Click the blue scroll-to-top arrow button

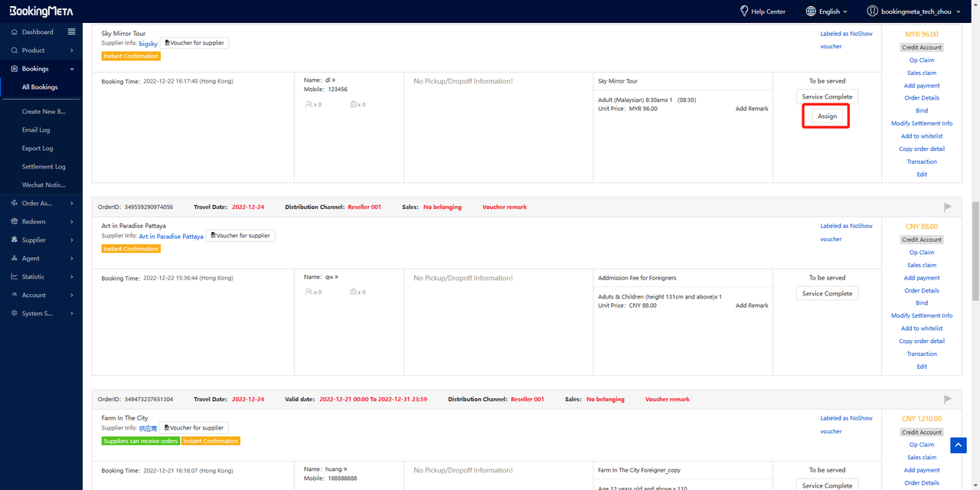[x=959, y=445]
